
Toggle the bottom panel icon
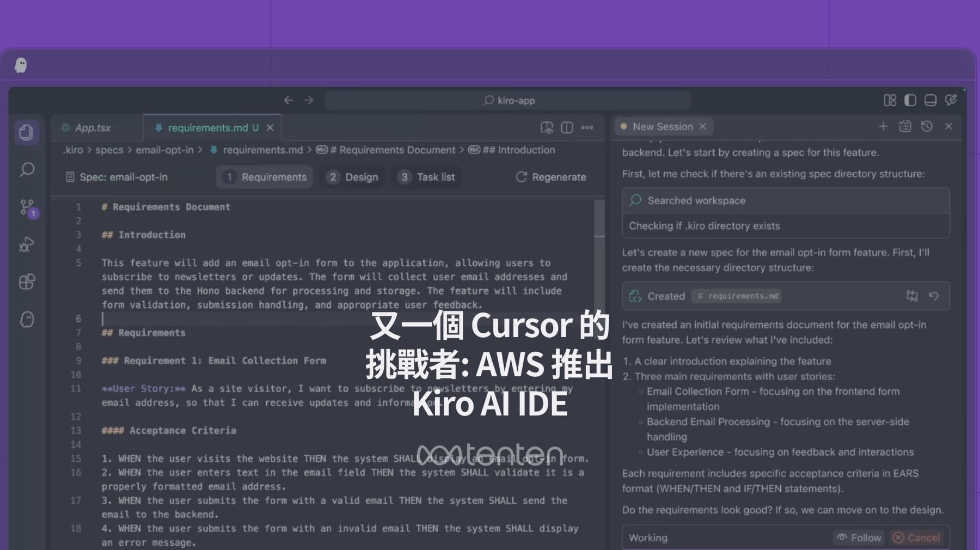(x=930, y=100)
